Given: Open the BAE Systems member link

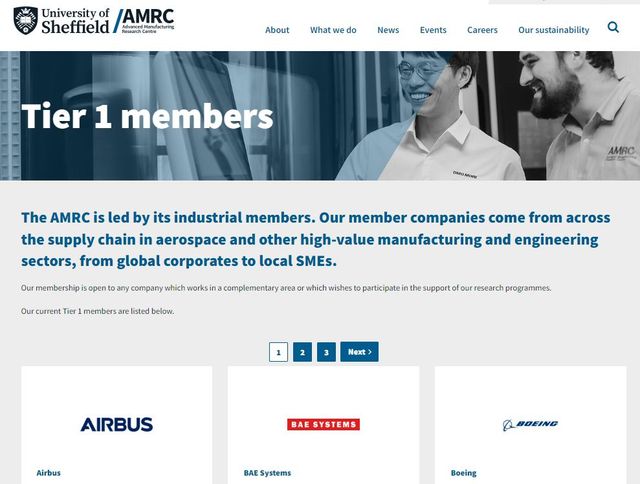Looking at the screenshot, I should [267, 473].
